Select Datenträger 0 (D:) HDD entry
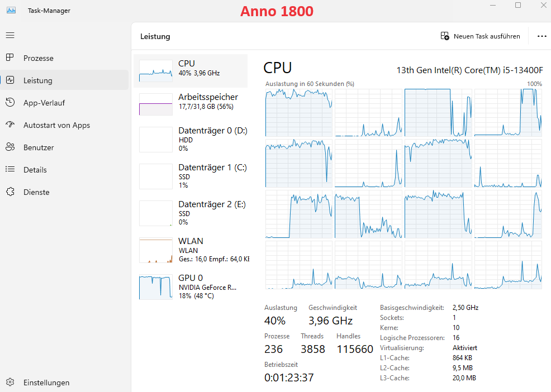551x392 pixels. [x=191, y=140]
